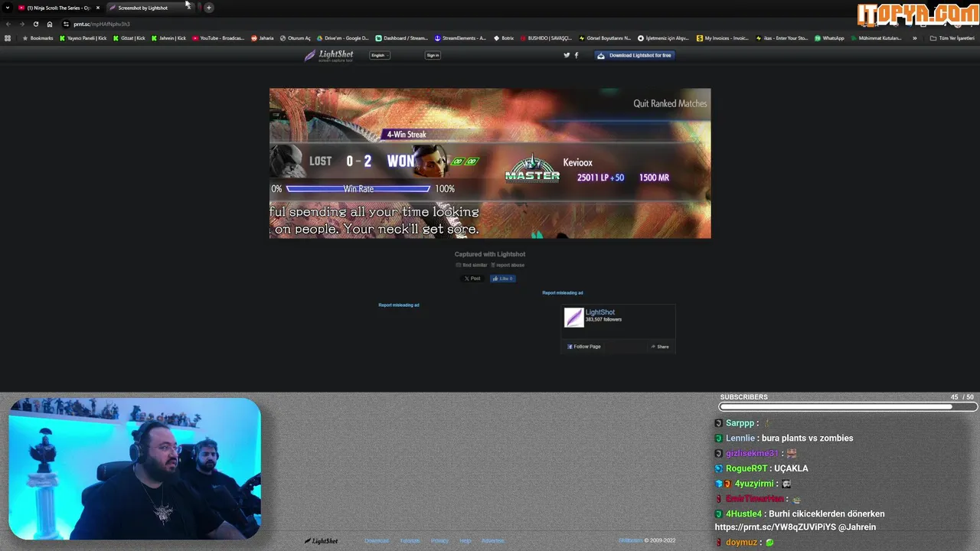Open the tab search chevron in browser
Viewport: 980px width, 551px height.
click(8, 8)
